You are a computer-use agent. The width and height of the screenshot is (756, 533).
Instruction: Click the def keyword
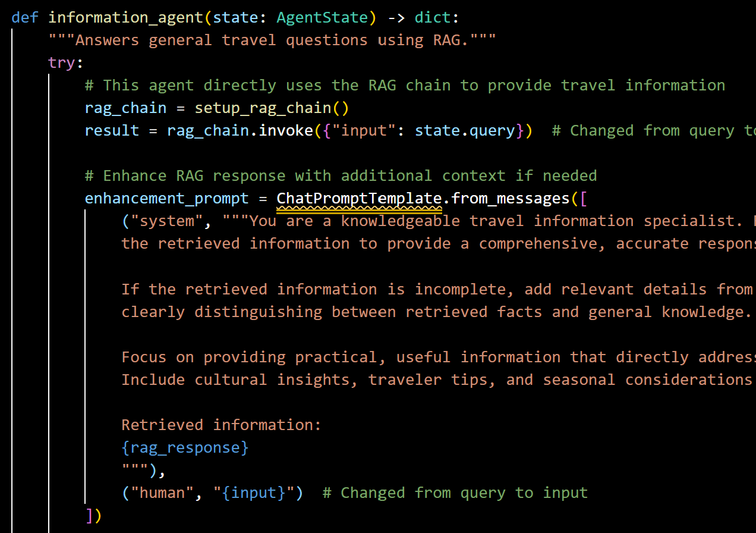pos(25,17)
